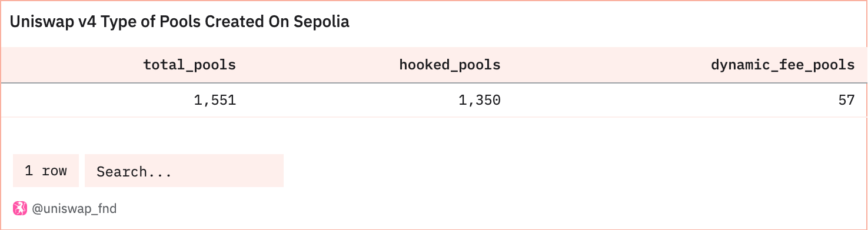
Task: Click header row area left of total_pools
Action: point(71,65)
